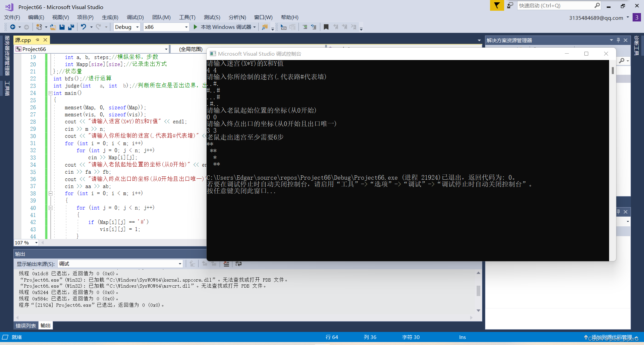Screen dimensions: 644x345
Task: Collapse the inner for block at line 40
Action: pyautogui.click(x=50, y=208)
